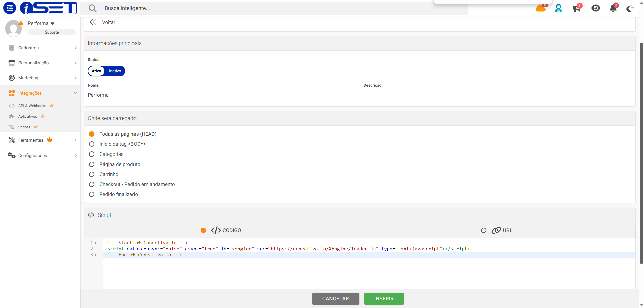Click the Voltar back arrow icon
This screenshot has width=644, height=308.
point(93,22)
